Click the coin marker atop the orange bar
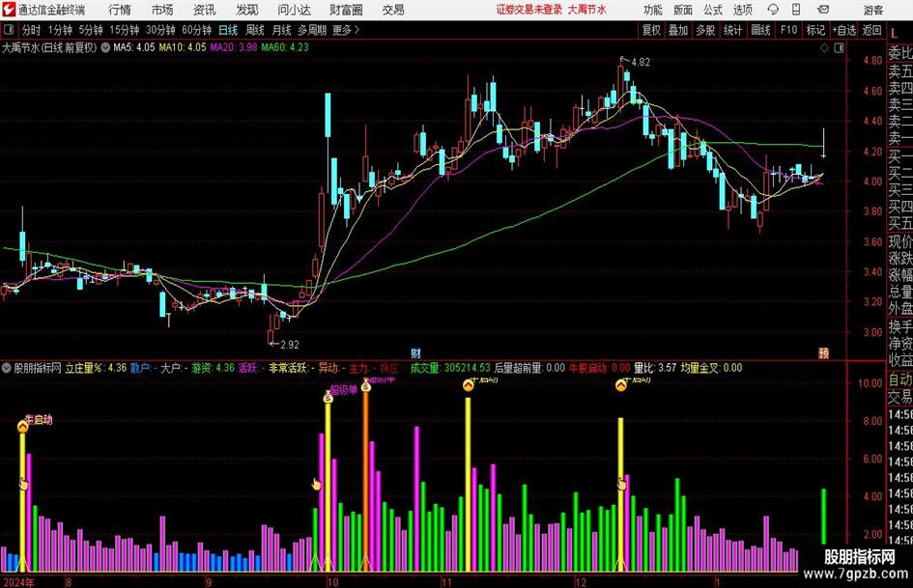 pyautogui.click(x=366, y=385)
